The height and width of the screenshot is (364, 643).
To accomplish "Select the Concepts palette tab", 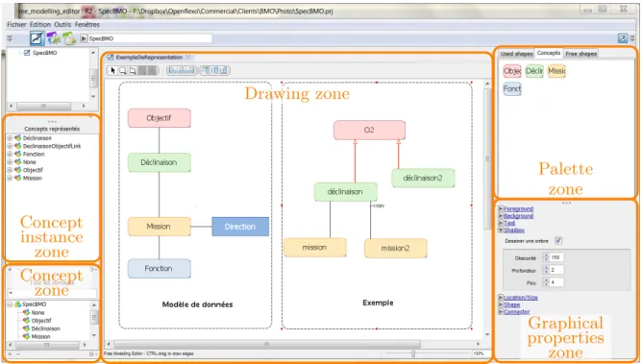I will pyautogui.click(x=549, y=53).
